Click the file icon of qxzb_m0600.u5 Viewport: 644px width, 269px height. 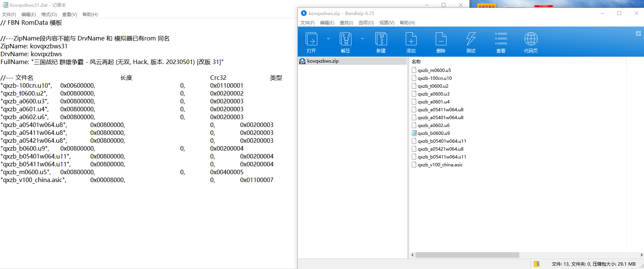coord(414,70)
